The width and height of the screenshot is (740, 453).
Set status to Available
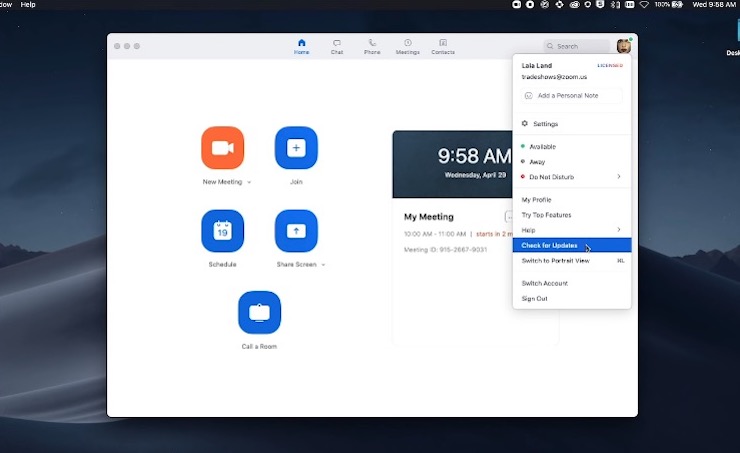pos(542,146)
